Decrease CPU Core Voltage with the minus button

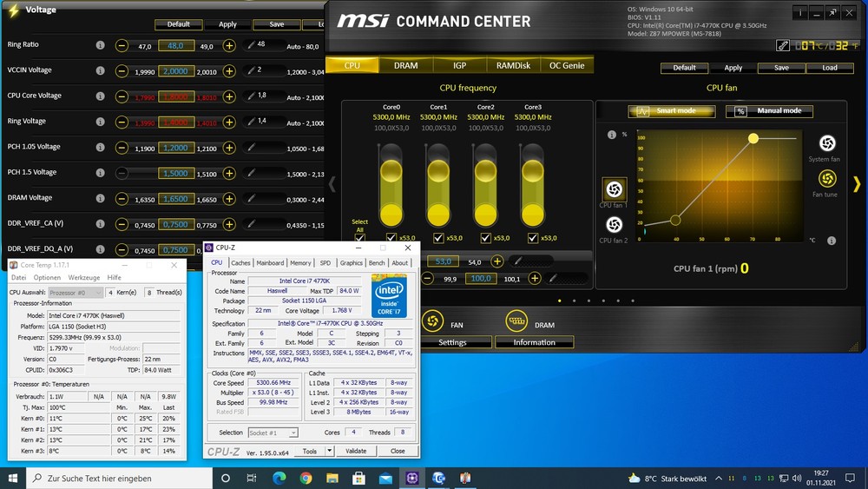click(x=122, y=97)
